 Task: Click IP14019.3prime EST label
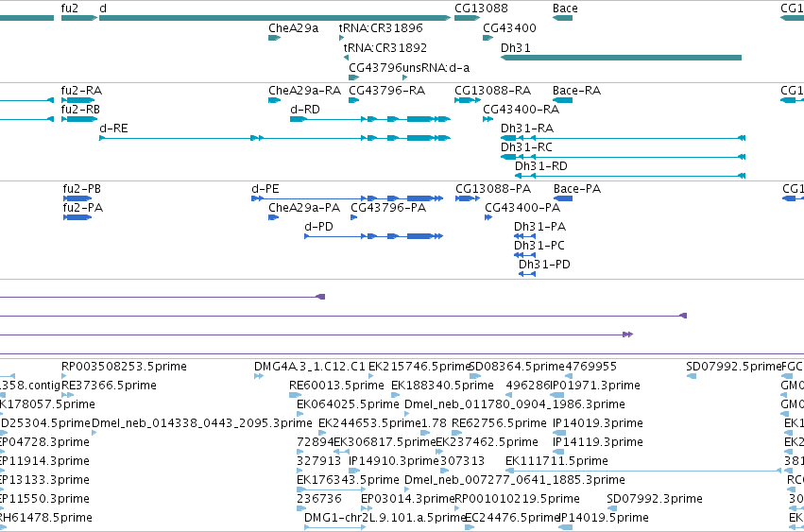pos(598,423)
